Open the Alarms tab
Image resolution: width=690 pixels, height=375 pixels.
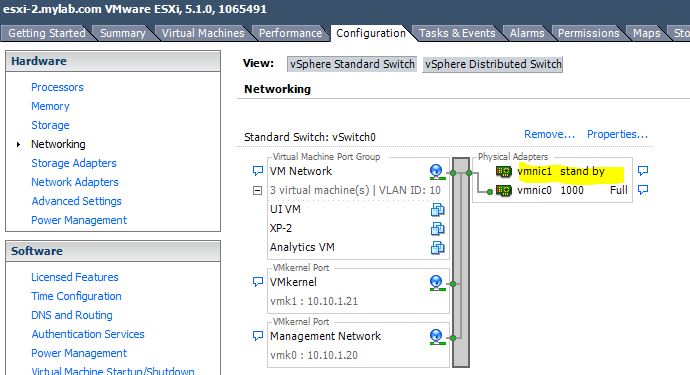[527, 33]
